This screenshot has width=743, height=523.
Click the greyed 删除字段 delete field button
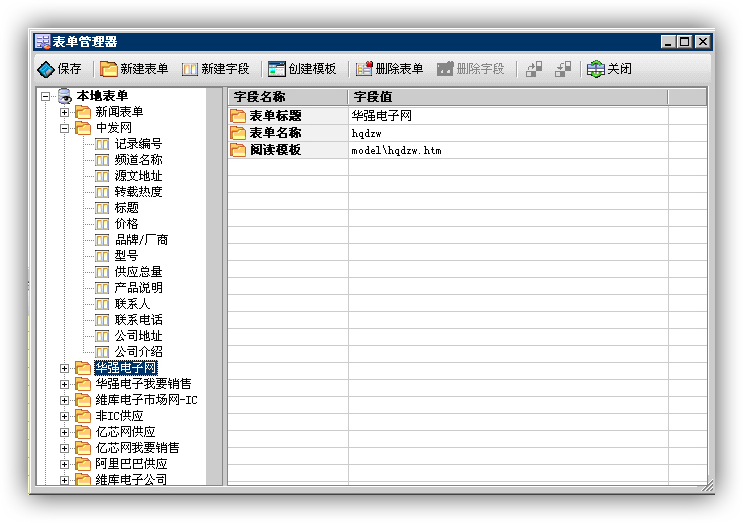click(x=471, y=69)
